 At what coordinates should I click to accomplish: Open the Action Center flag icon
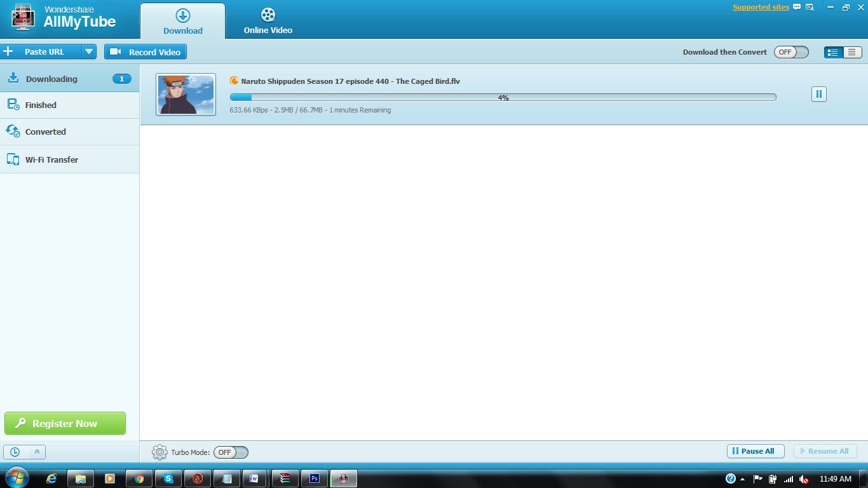(758, 478)
